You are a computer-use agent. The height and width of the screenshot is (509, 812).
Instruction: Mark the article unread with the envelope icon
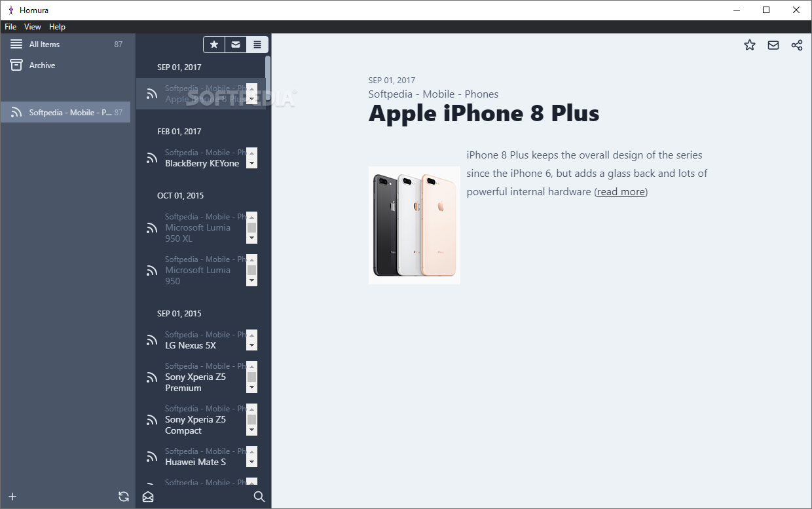(773, 45)
